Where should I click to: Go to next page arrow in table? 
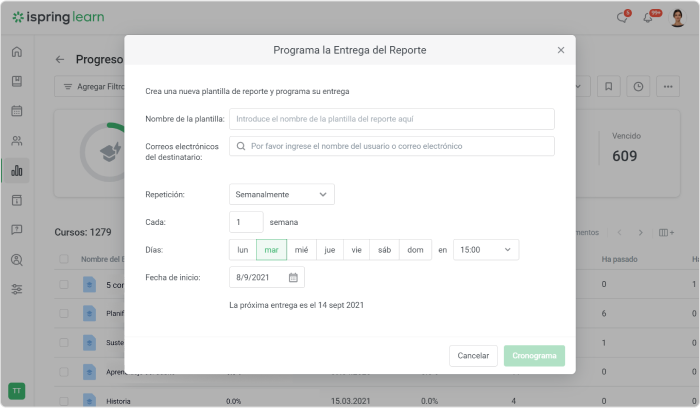(641, 233)
